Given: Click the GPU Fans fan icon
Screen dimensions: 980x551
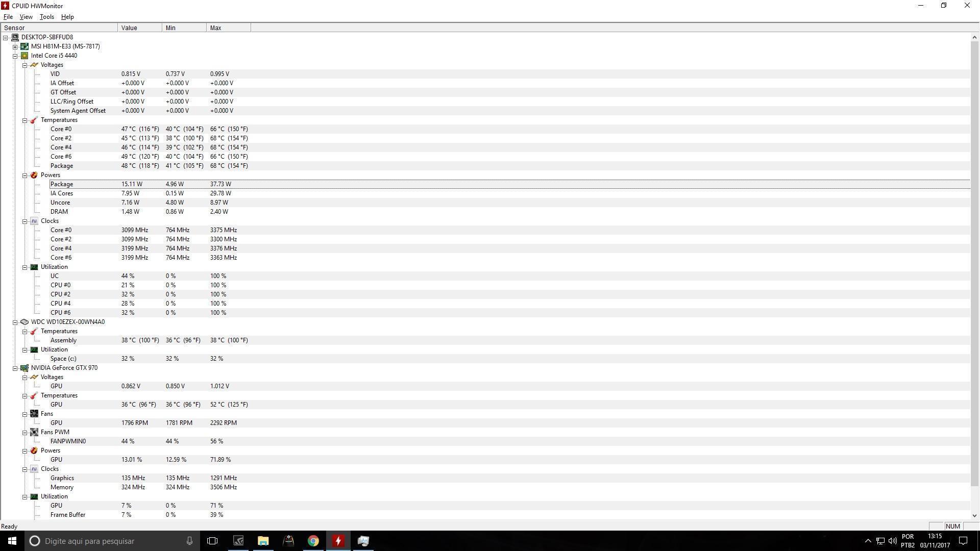Looking at the screenshot, I should click(34, 414).
